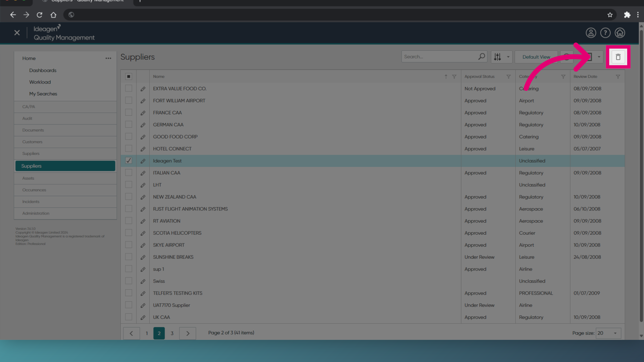This screenshot has width=644, height=362.
Task: Go to the home icon in header
Action: (x=620, y=33)
